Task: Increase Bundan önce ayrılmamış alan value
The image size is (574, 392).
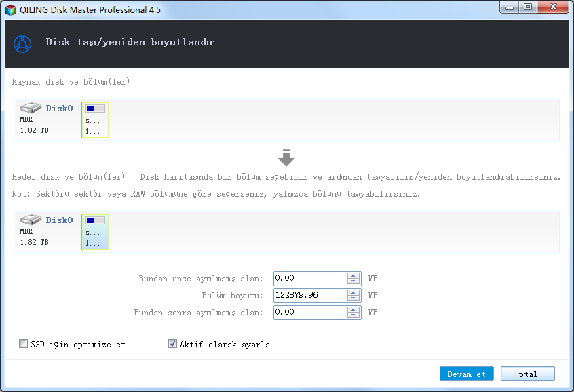Action: (353, 275)
